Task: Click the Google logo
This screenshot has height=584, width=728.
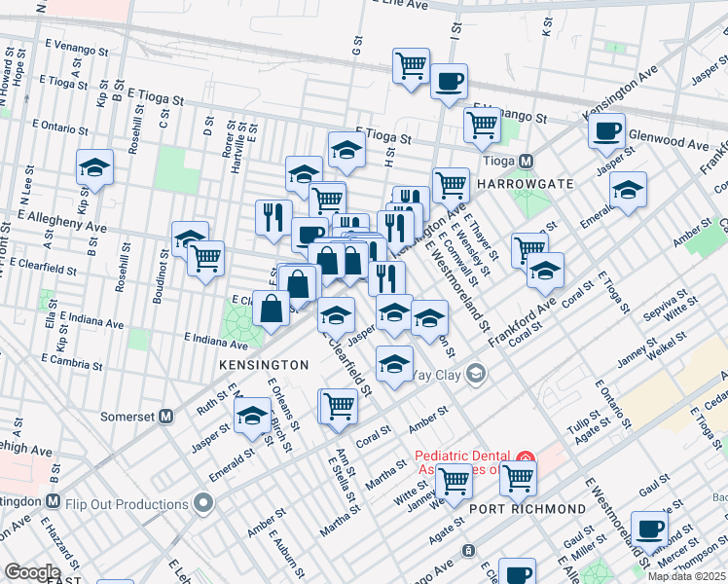Action: (x=32, y=571)
